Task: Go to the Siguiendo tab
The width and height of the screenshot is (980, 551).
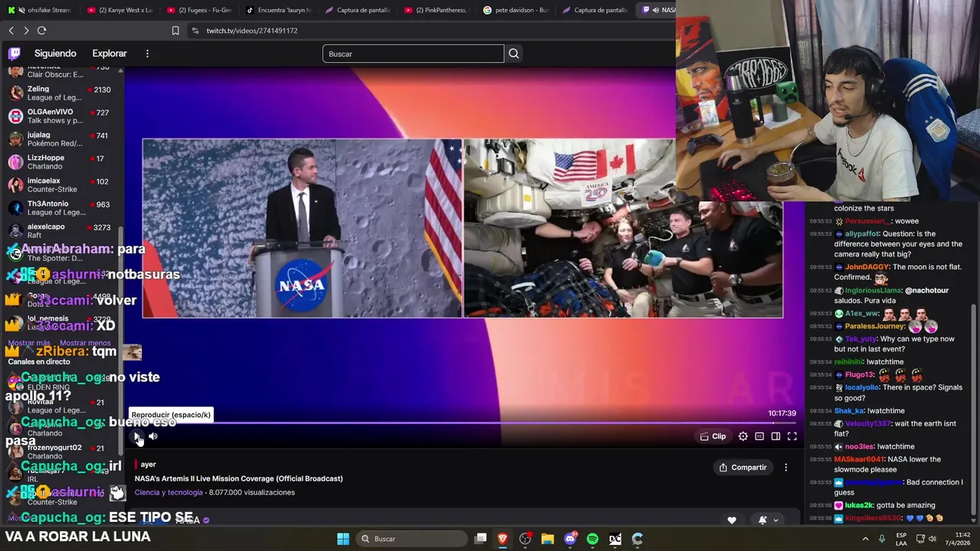Action: tap(55, 54)
